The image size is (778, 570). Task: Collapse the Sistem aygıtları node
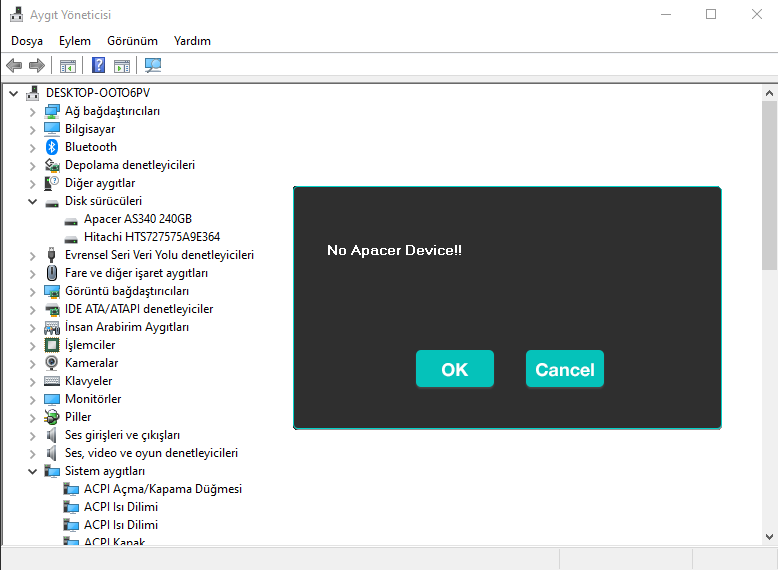pos(32,471)
